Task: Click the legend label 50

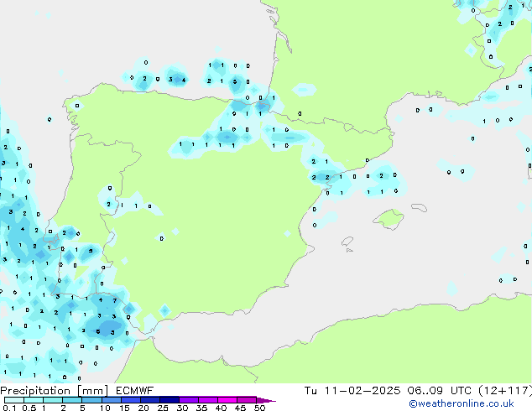Action: point(259,408)
